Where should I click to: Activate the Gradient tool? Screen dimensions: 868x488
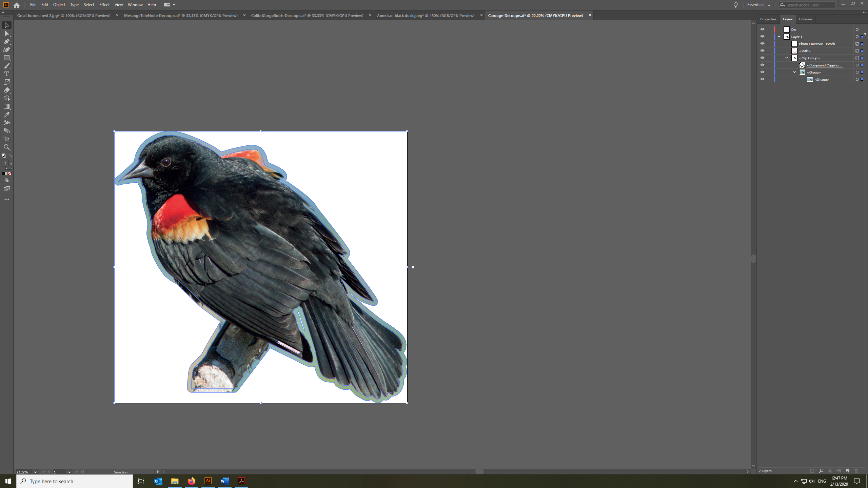click(x=6, y=106)
